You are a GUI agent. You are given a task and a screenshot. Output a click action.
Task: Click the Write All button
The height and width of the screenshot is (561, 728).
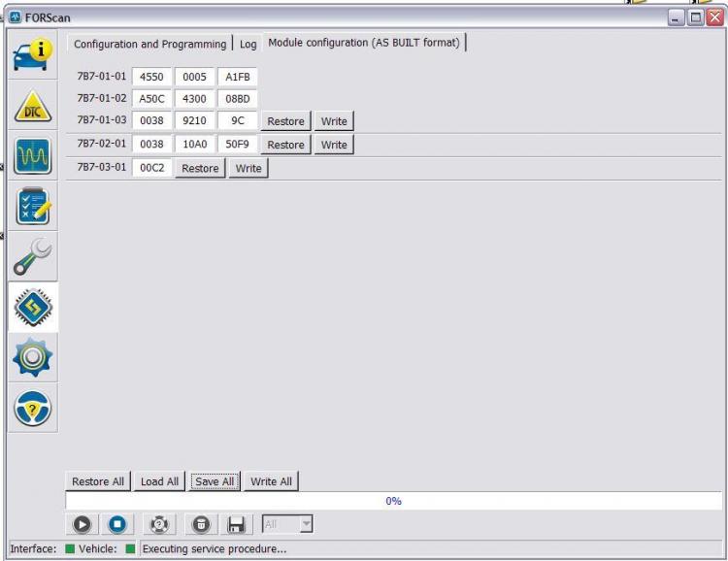click(271, 481)
